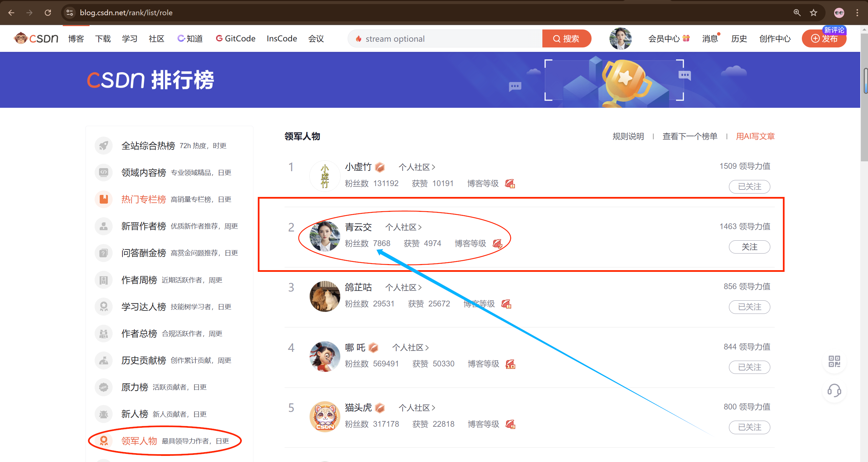Expand 个人社区 for 青云交
The height and width of the screenshot is (462, 868).
click(404, 227)
